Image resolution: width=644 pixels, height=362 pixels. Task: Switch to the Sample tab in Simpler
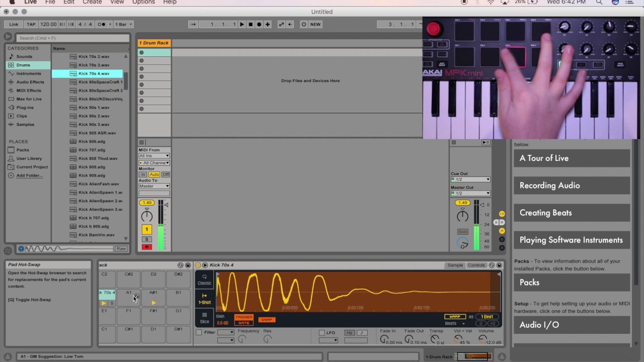click(x=455, y=265)
